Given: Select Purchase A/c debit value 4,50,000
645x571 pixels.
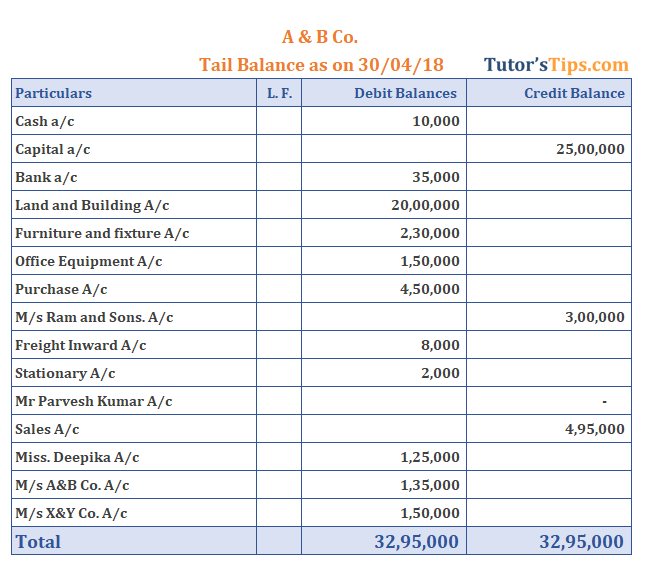Looking at the screenshot, I should tap(430, 289).
